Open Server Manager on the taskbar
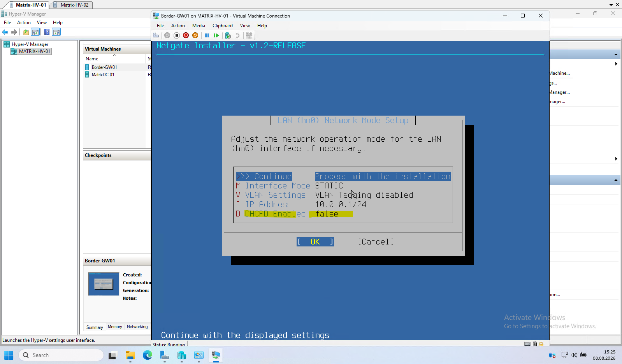Image resolution: width=622 pixels, height=364 pixels. (x=164, y=355)
